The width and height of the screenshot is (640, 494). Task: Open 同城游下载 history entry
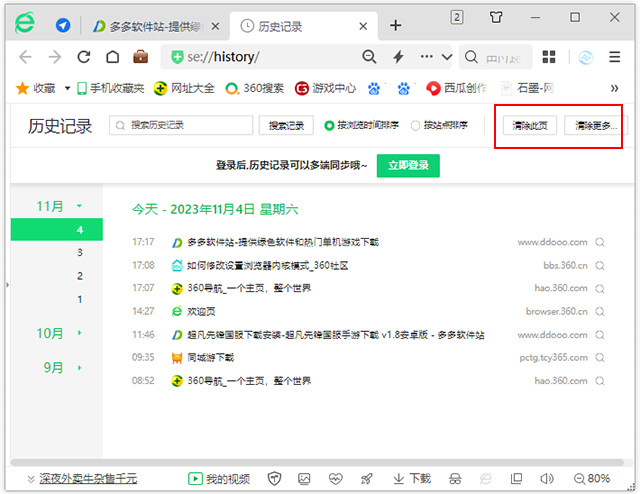(211, 358)
